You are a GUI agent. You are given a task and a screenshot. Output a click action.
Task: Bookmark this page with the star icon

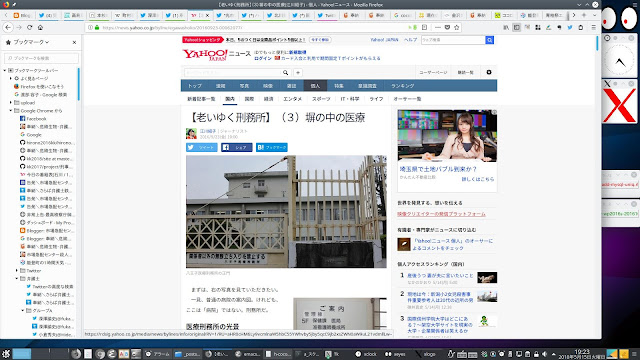(x=457, y=27)
